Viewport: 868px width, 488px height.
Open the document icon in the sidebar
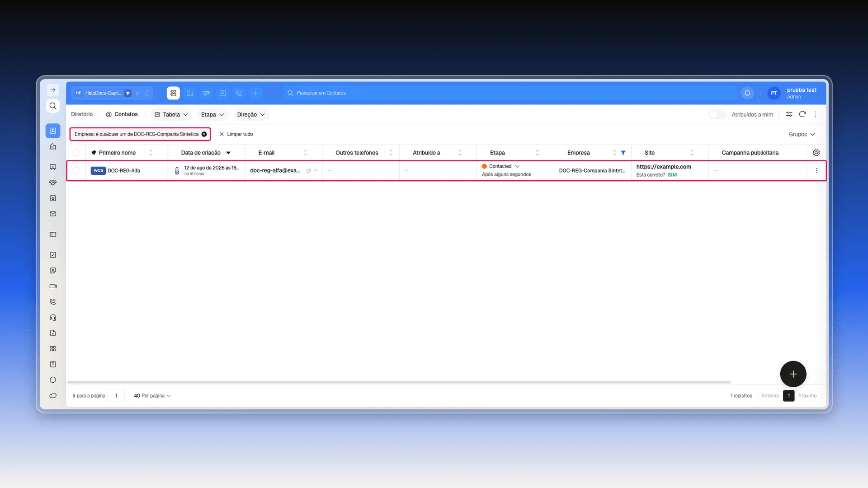[53, 333]
